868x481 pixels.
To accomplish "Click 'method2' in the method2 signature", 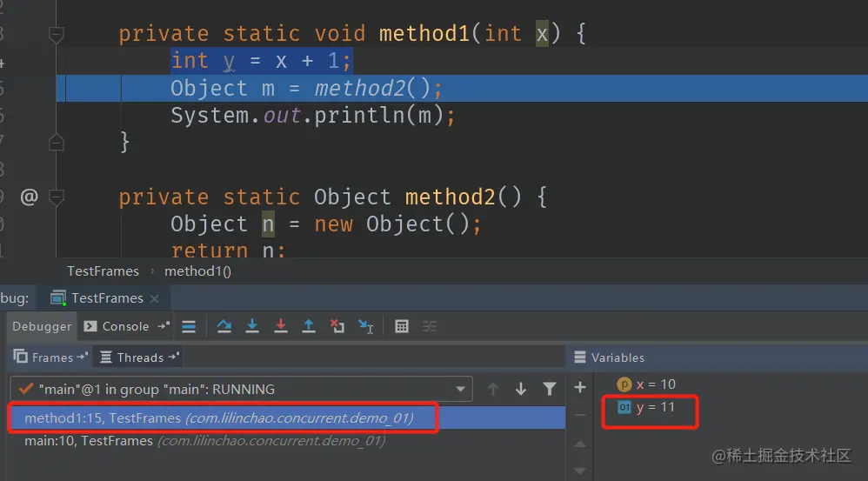I will click(450, 197).
